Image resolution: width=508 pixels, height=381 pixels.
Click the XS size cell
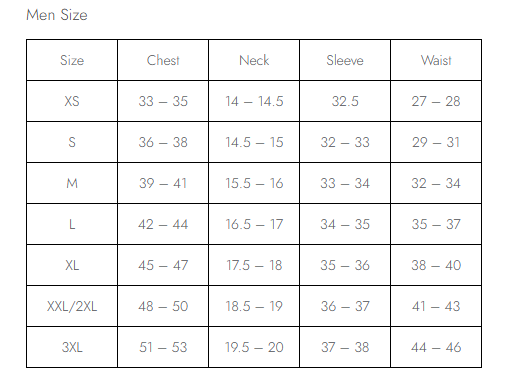[x=72, y=101]
